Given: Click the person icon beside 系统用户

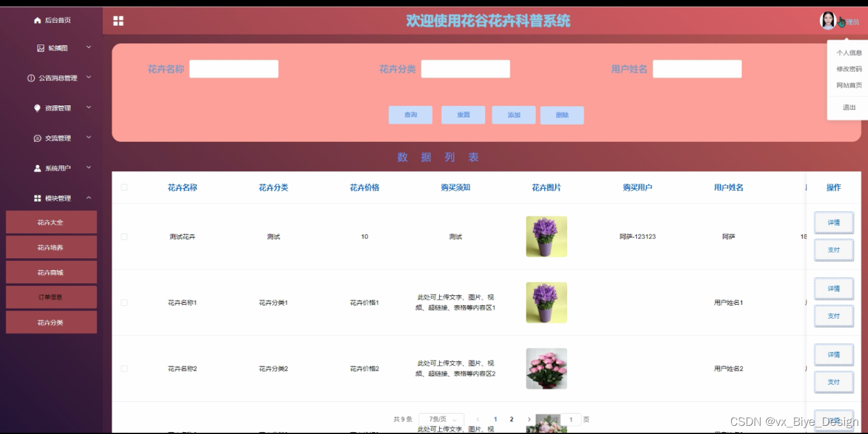Looking at the screenshot, I should point(38,168).
